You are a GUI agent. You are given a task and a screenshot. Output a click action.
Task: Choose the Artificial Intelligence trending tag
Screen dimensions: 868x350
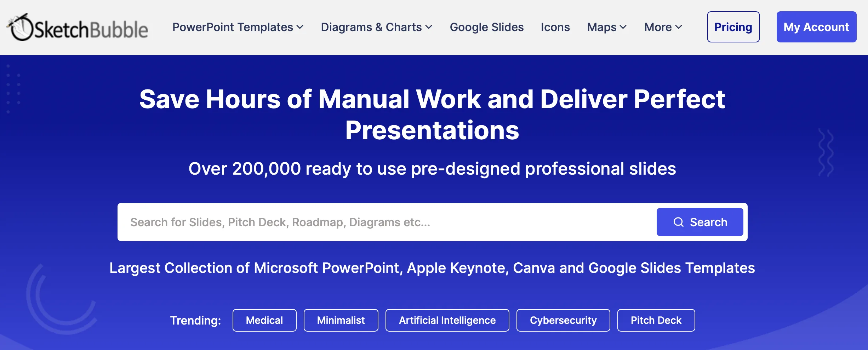(447, 320)
